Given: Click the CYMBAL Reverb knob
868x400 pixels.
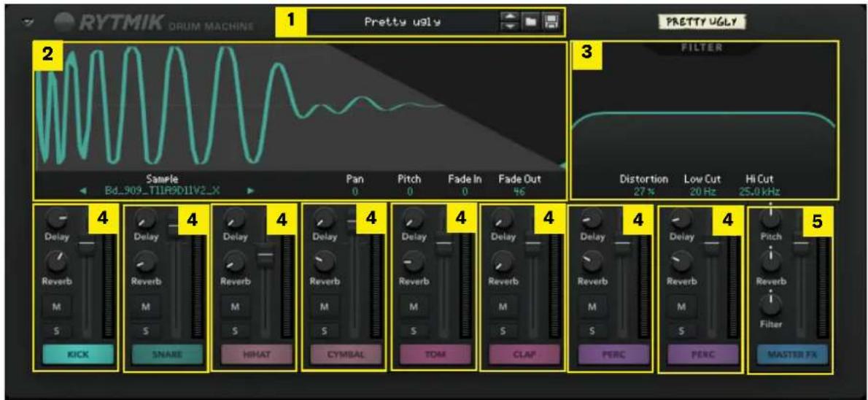Looking at the screenshot, I should tap(325, 261).
